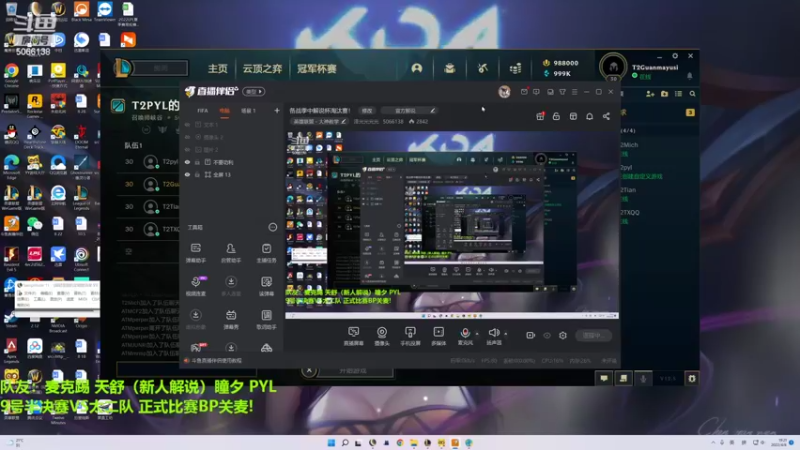Open the profile icon in League top bar
Screen dimensions: 800x450
417,68
